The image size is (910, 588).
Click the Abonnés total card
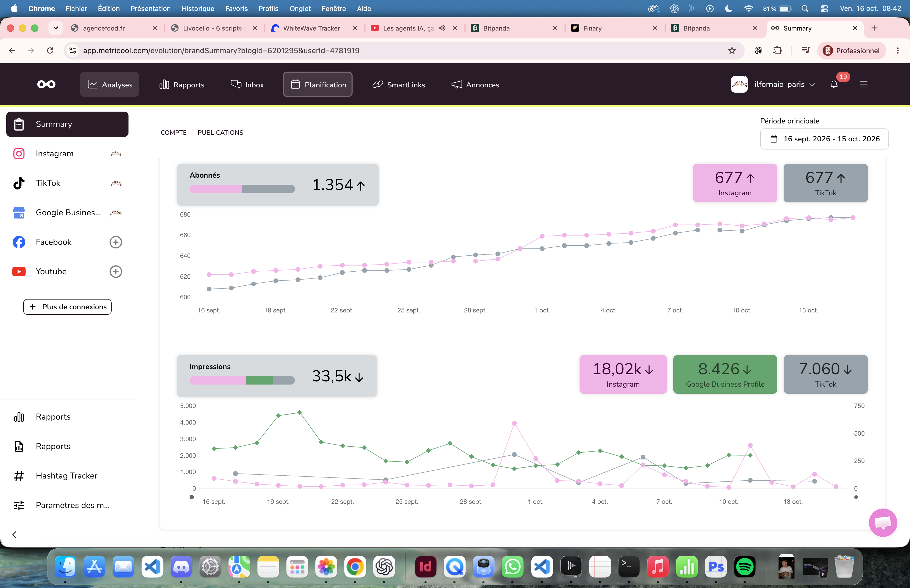[278, 185]
